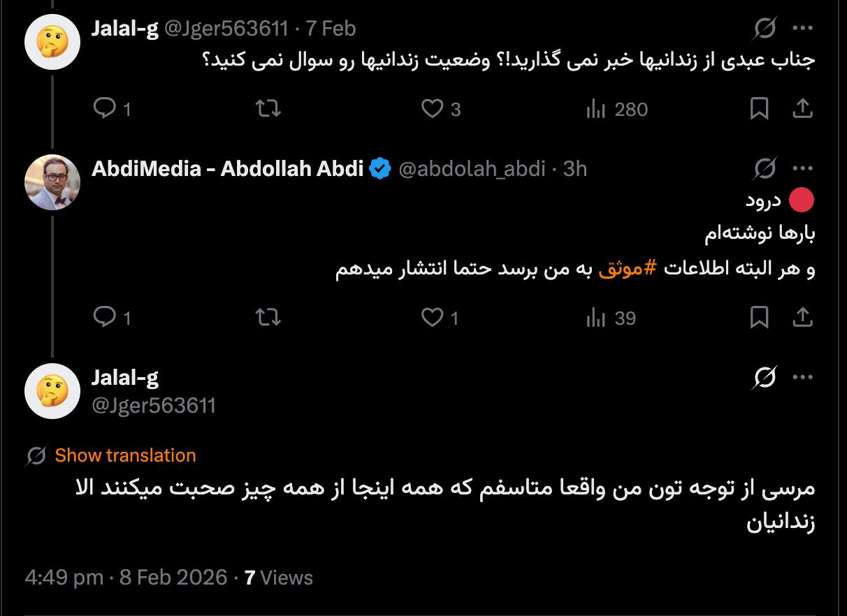This screenshot has height=616, width=847.
Task: Open more options on the main tweet
Action: [803, 378]
